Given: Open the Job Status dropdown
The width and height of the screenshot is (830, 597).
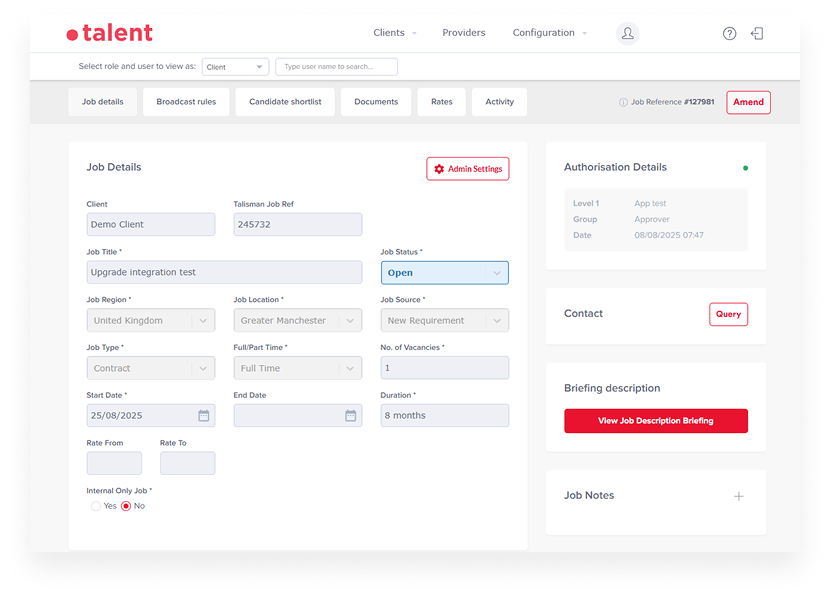Looking at the screenshot, I should (x=444, y=273).
